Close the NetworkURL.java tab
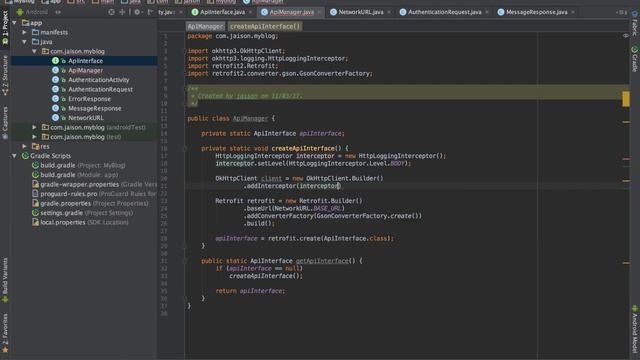Viewport: 640px width, 360px height. [x=389, y=12]
